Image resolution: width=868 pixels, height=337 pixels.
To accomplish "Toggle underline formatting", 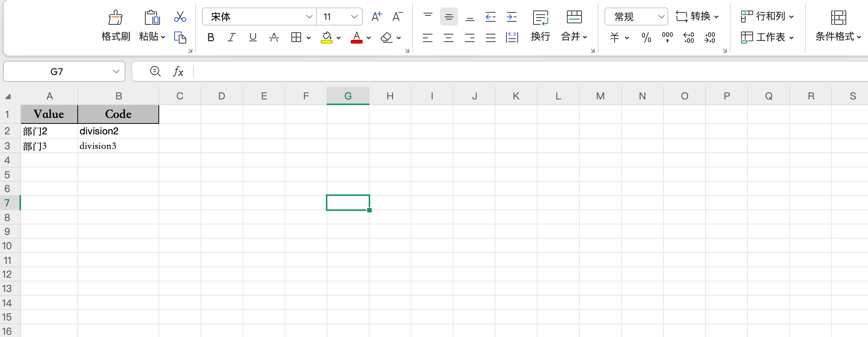I will tap(253, 37).
